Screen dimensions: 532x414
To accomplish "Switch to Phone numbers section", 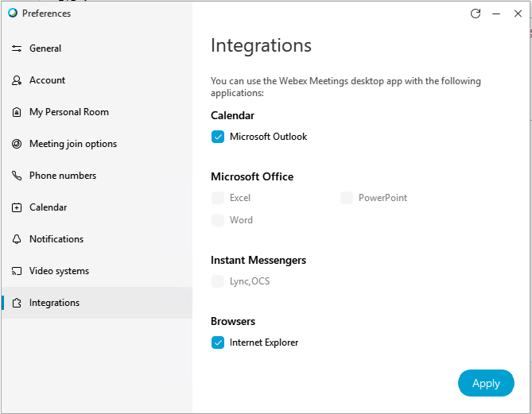I will click(97, 176).
